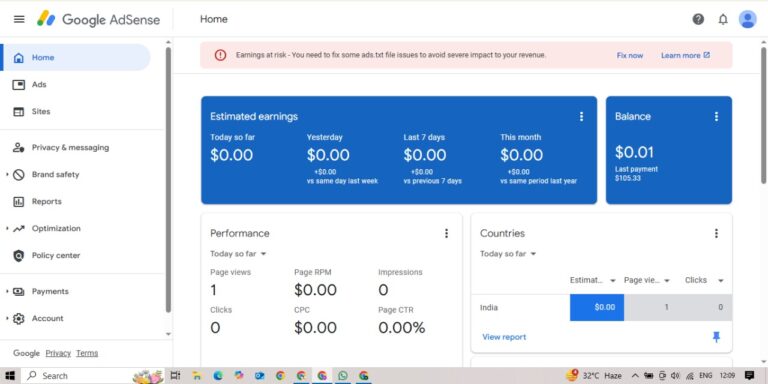The width and height of the screenshot is (768, 384).
Task: Open the Help question mark icon
Action: (698, 19)
